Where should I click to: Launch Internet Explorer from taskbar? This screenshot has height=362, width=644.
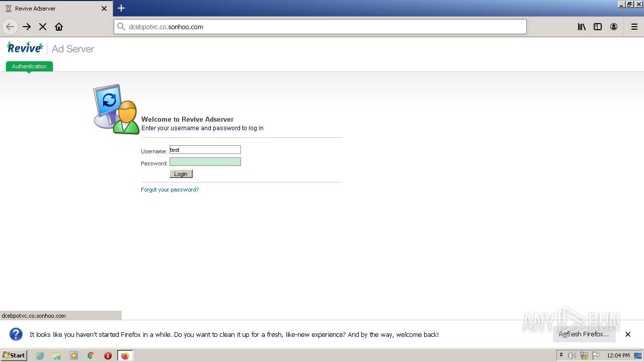tap(40, 355)
